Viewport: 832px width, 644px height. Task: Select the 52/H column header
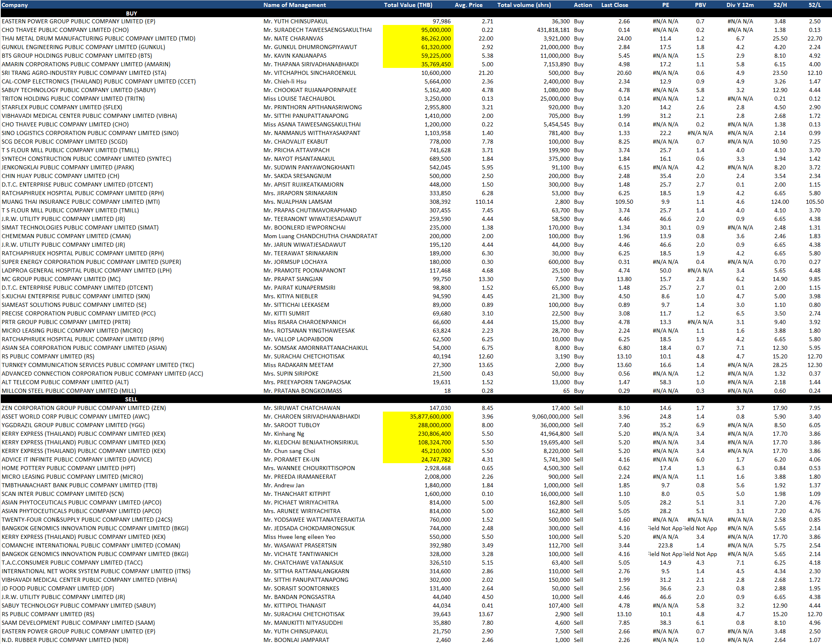[x=780, y=5]
